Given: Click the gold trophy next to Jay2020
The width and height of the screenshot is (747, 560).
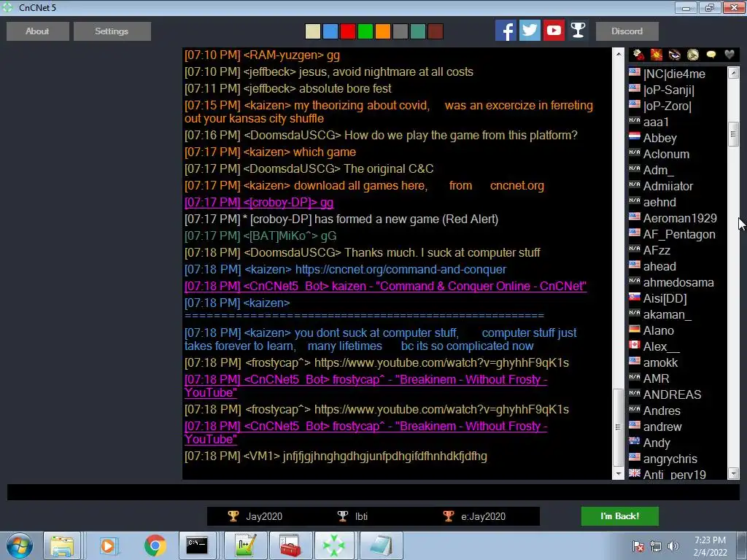Looking at the screenshot, I should 233,516.
